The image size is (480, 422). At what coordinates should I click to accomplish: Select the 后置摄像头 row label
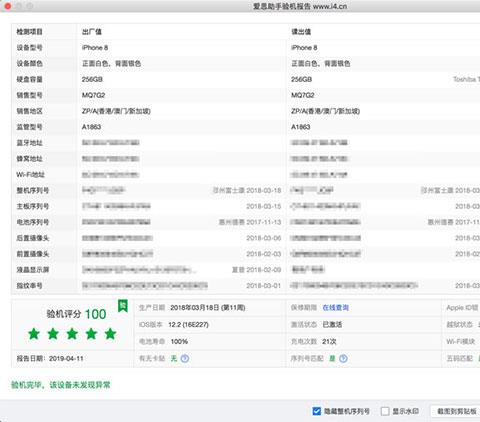33,238
